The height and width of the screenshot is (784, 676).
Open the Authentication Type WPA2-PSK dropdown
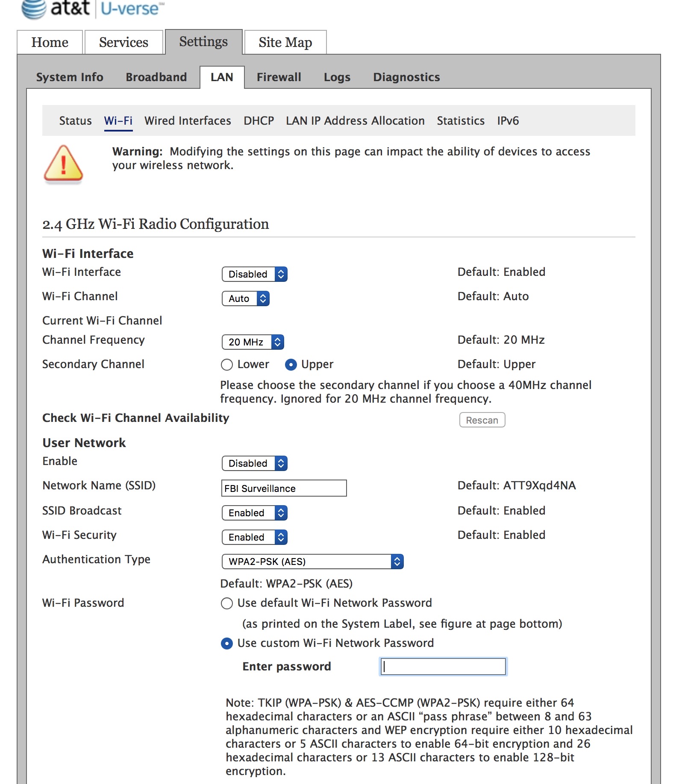pyautogui.click(x=312, y=562)
